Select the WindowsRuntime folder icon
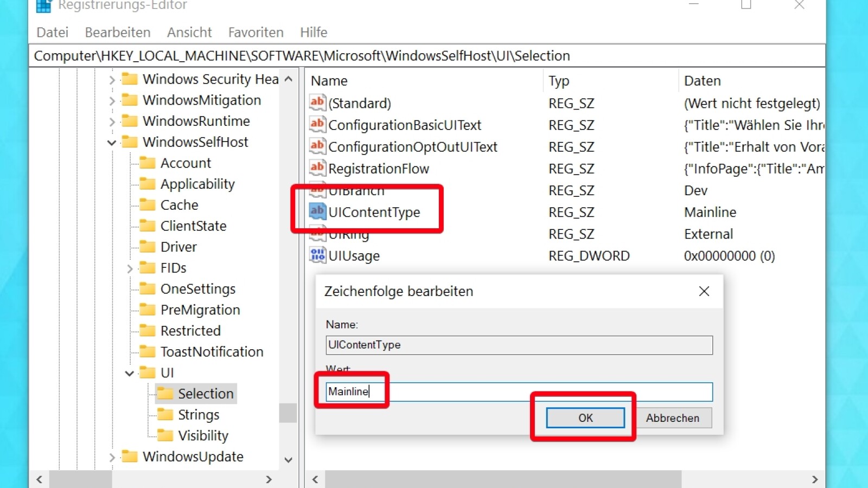 click(x=130, y=121)
